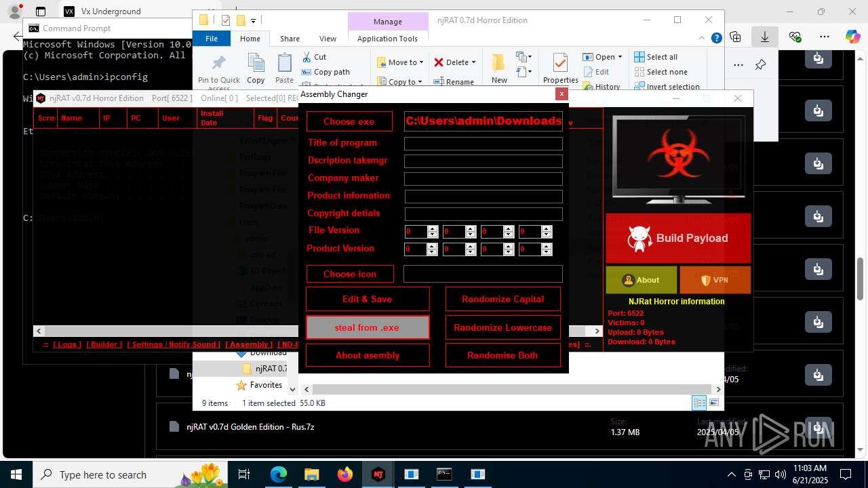The image size is (868, 488).
Task: Click njRAT list left scroll arrow
Action: point(39,331)
